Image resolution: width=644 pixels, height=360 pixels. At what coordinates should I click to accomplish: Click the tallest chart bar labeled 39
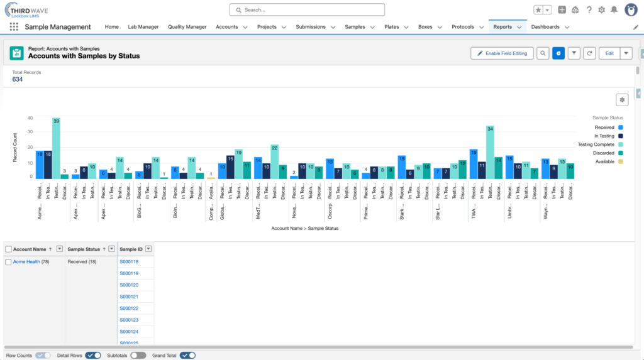coord(56,149)
